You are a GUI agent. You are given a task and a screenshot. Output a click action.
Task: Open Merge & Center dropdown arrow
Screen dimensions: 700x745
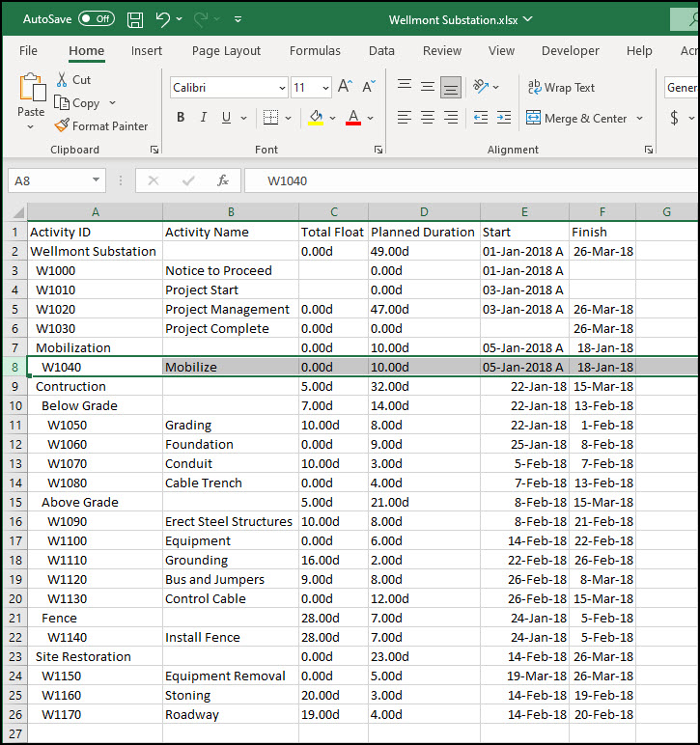639,118
